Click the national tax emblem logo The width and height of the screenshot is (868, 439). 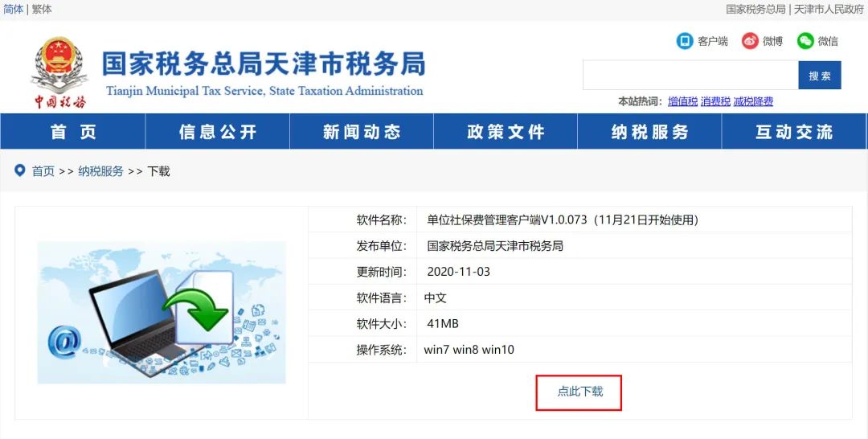tap(59, 65)
